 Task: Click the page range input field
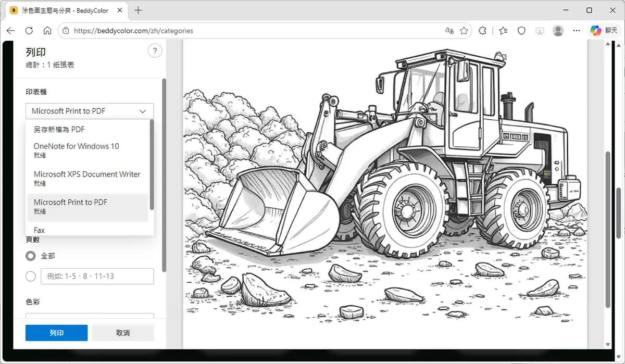coord(97,276)
